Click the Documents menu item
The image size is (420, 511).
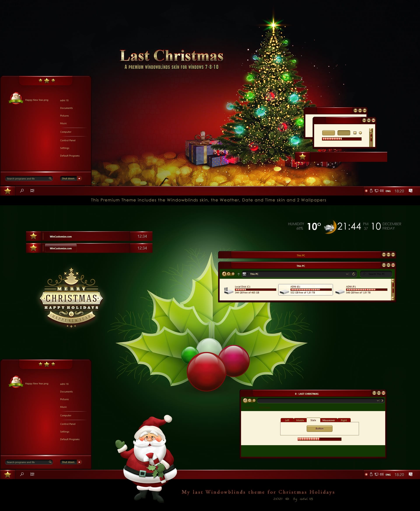tap(66, 108)
